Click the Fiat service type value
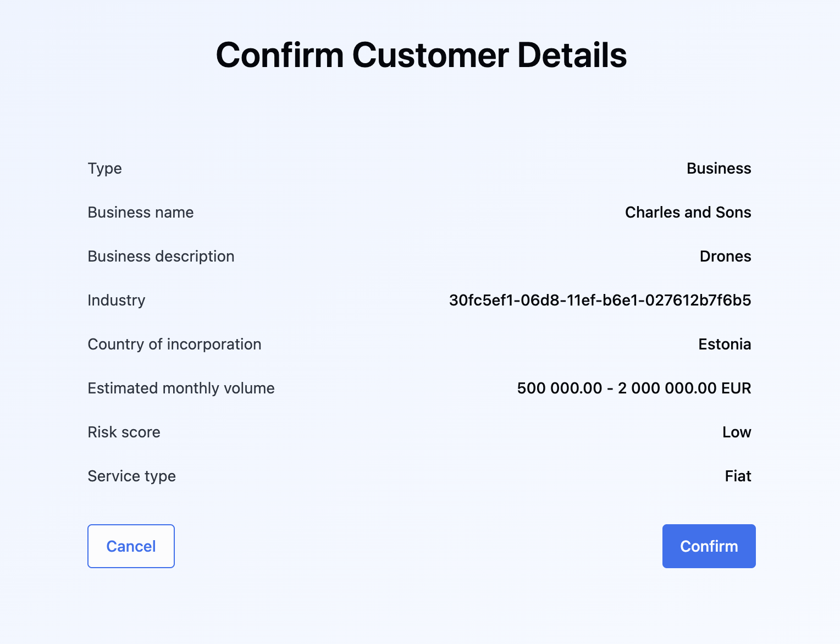The image size is (840, 644). click(738, 476)
